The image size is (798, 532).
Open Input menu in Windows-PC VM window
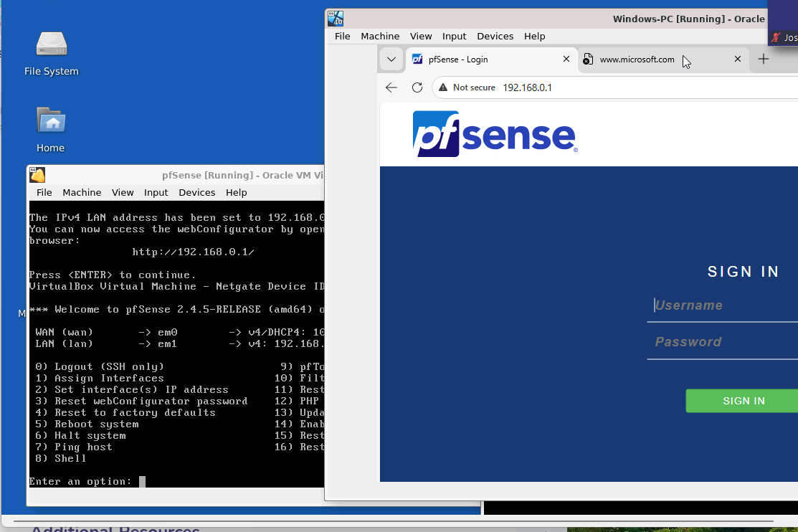click(454, 36)
